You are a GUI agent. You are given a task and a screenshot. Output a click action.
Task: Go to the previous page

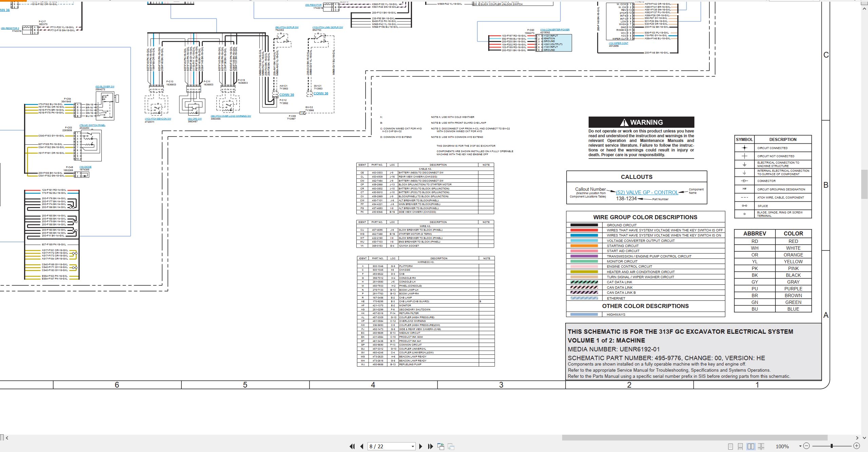click(x=362, y=447)
